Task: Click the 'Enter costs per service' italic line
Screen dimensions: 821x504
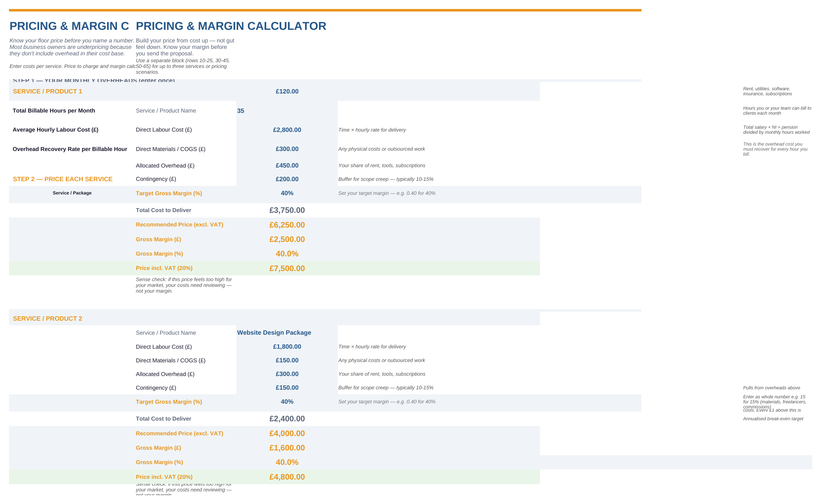Action: [73, 67]
